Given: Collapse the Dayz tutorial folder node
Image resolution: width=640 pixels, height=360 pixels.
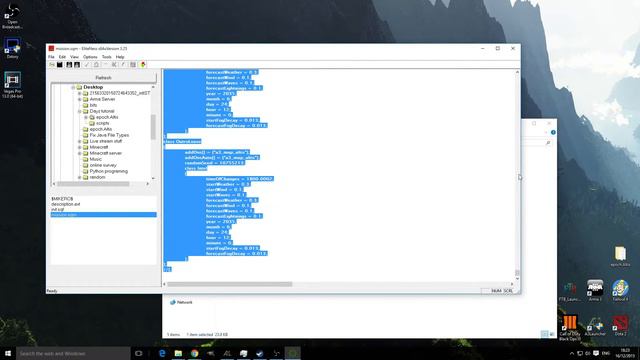Looking at the screenshot, I should click(x=80, y=111).
